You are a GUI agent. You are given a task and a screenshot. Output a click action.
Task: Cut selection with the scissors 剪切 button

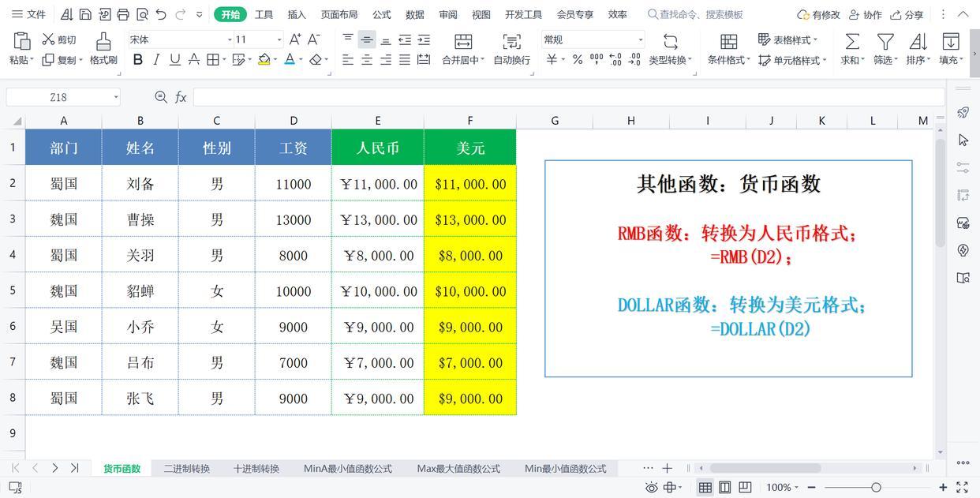(59, 39)
